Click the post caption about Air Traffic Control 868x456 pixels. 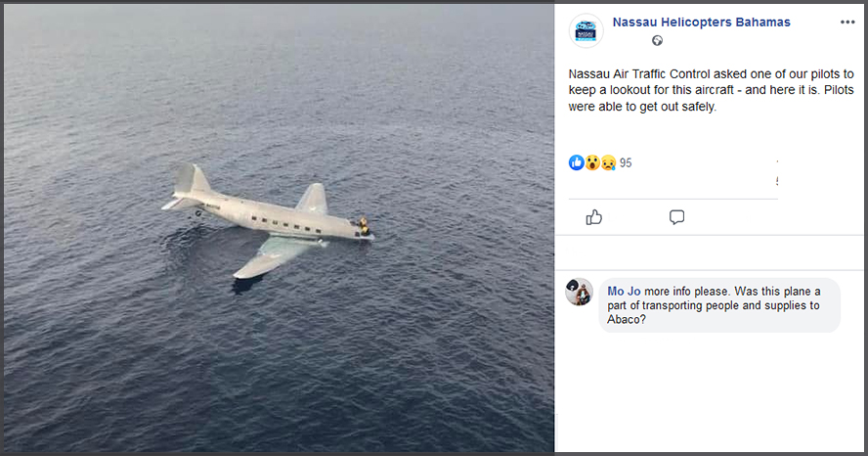click(711, 90)
